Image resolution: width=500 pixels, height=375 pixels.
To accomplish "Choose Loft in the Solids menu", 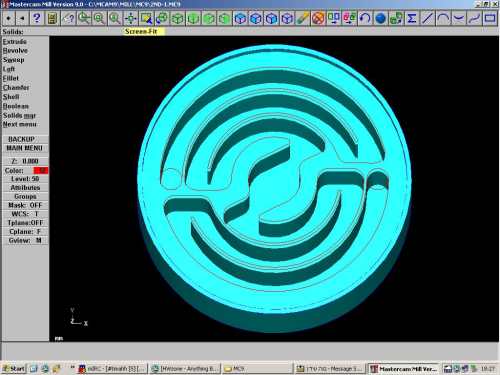I will click(x=9, y=69).
